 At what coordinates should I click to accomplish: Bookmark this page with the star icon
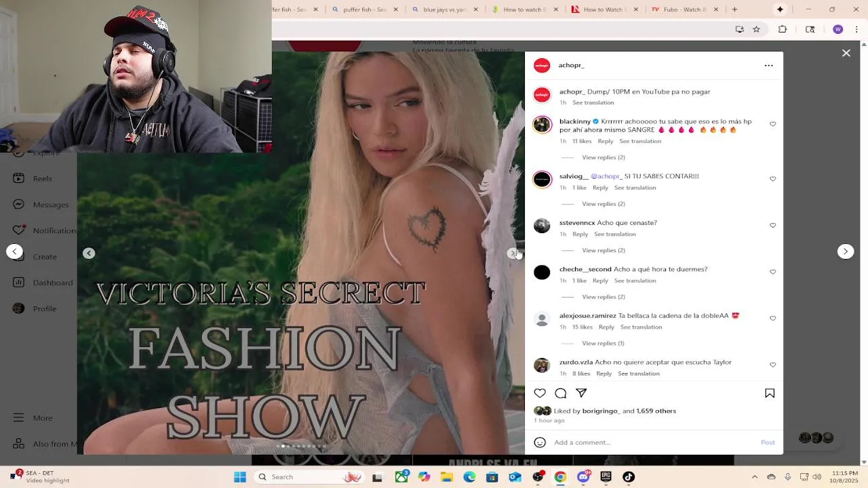[756, 29]
